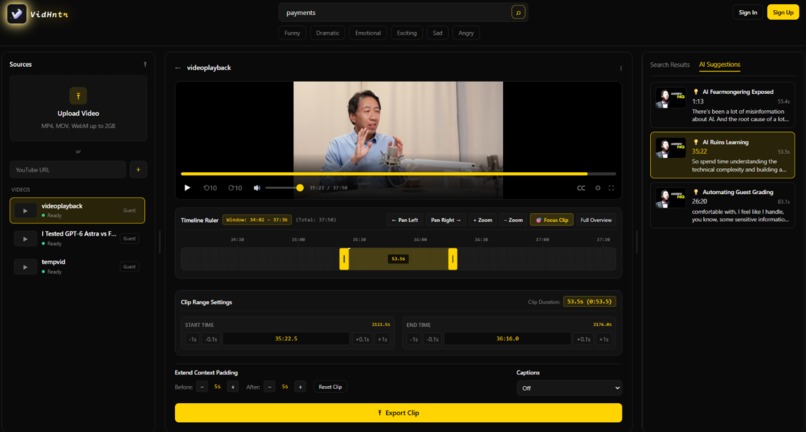Mute the video volume
Screen dimensions: 806x432
(257, 188)
